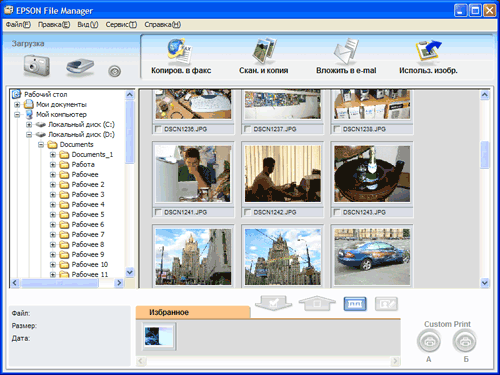The height and width of the screenshot is (375, 500).
Task: Click the thumbnail pane scrollbar handle
Action: (485, 155)
